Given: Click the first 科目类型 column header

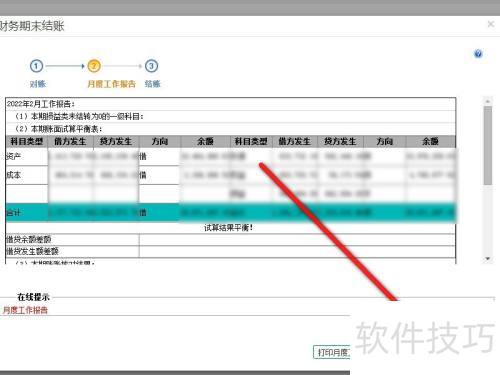Looking at the screenshot, I should [27, 141].
